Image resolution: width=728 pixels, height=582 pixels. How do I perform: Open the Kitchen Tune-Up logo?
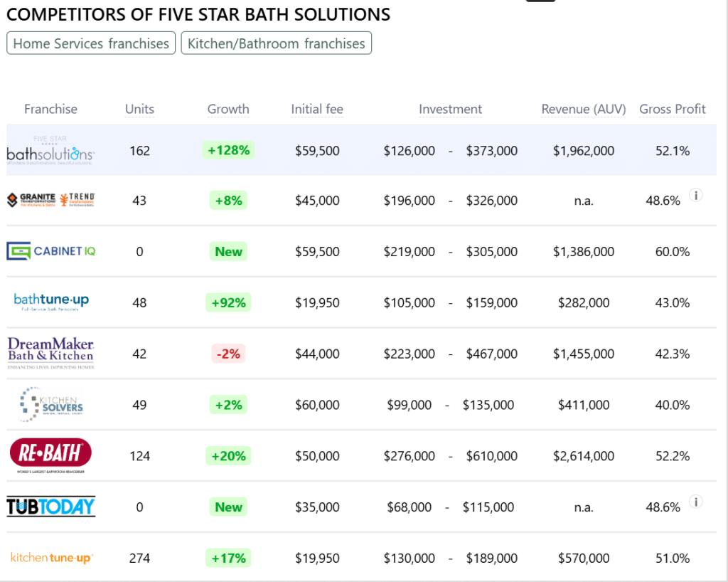51,557
